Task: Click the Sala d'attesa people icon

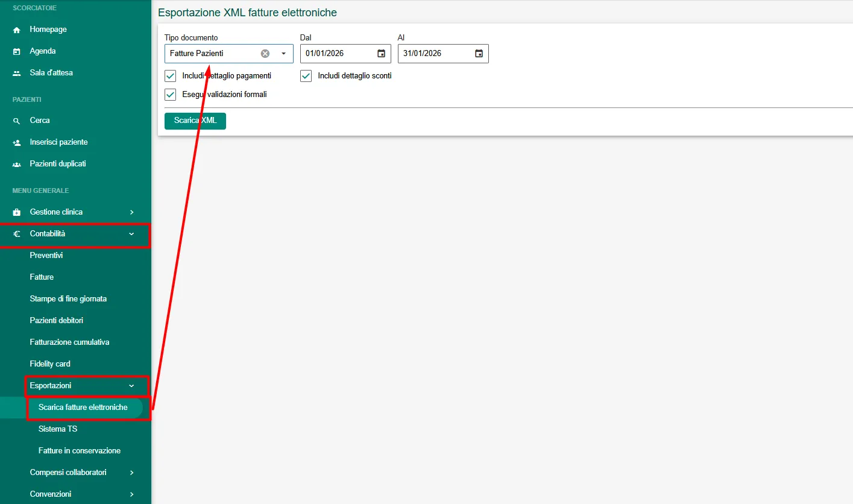Action: coord(17,73)
